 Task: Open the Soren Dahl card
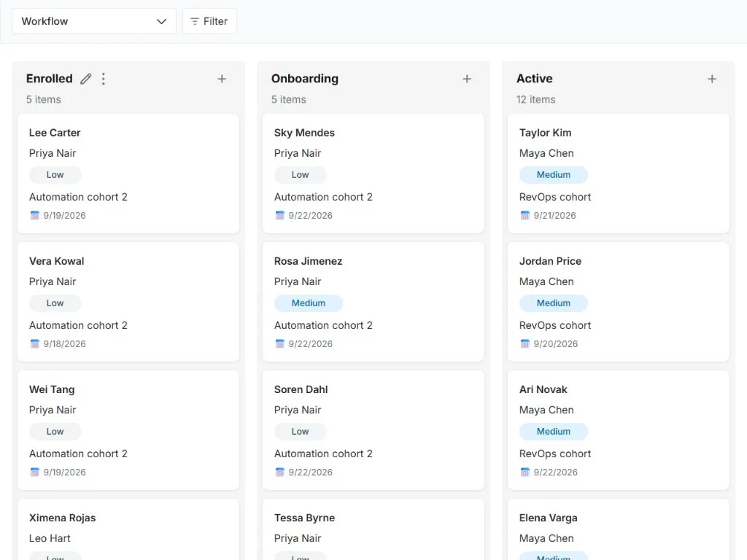(373, 430)
